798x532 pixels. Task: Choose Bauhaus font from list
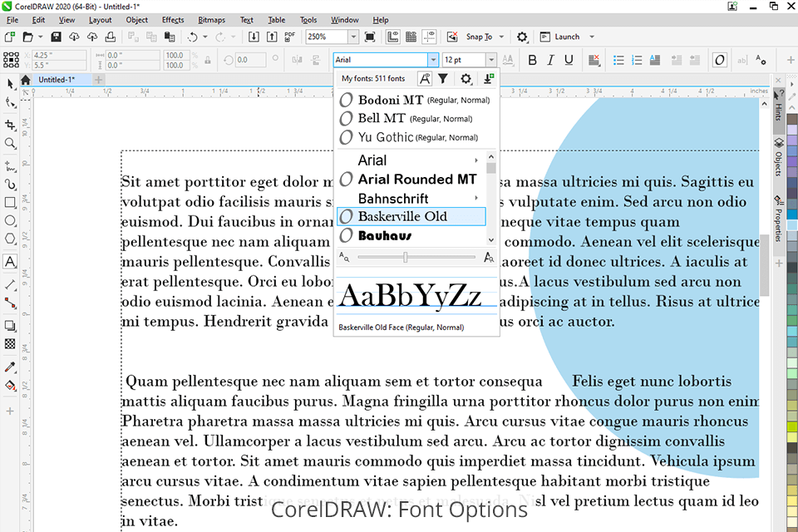coord(411,235)
